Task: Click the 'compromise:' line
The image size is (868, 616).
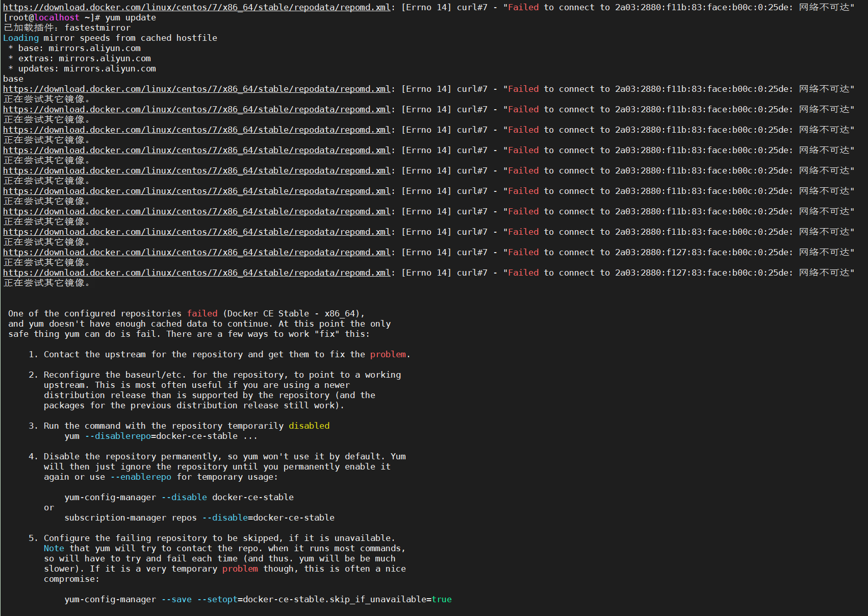Action: pos(72,579)
